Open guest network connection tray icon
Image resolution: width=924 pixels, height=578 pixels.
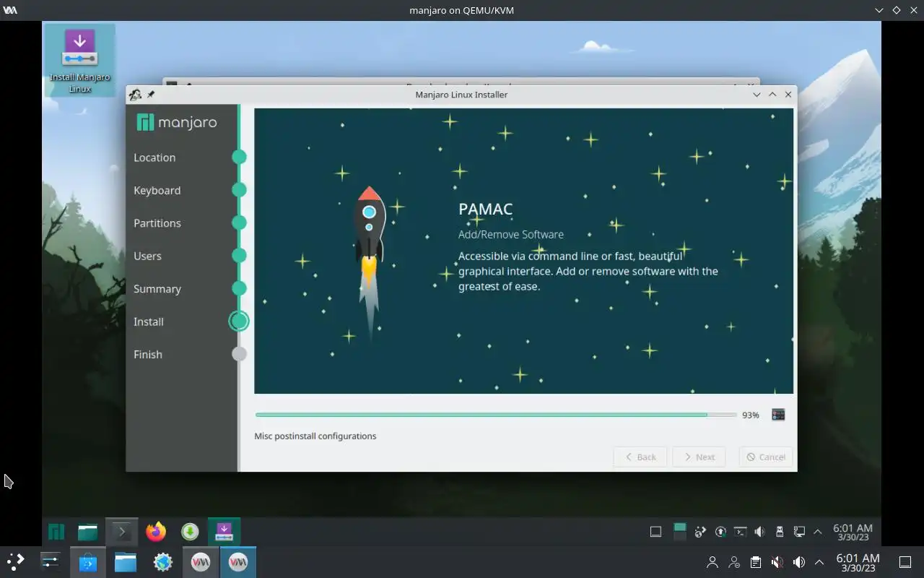(799, 532)
